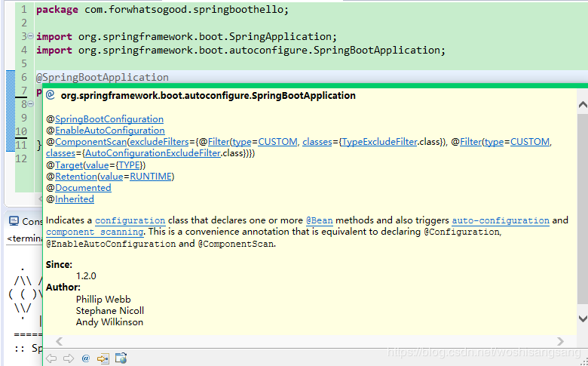Click the Since: label

point(59,265)
